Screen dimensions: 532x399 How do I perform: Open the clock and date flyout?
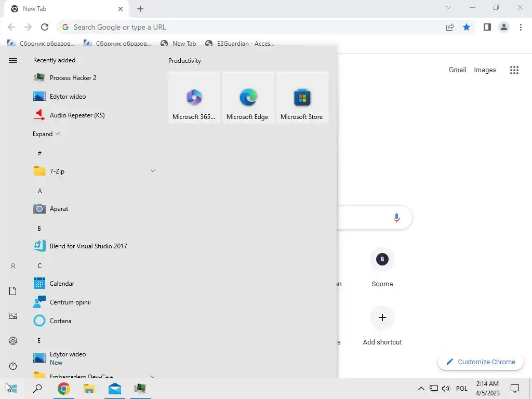(x=487, y=388)
